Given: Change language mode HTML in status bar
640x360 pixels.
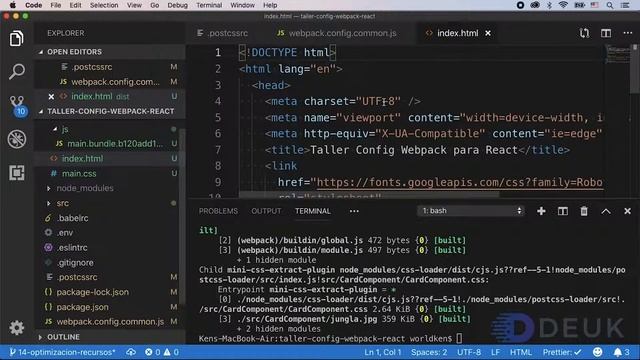Looking at the screenshot, I should pyautogui.click(x=521, y=352).
